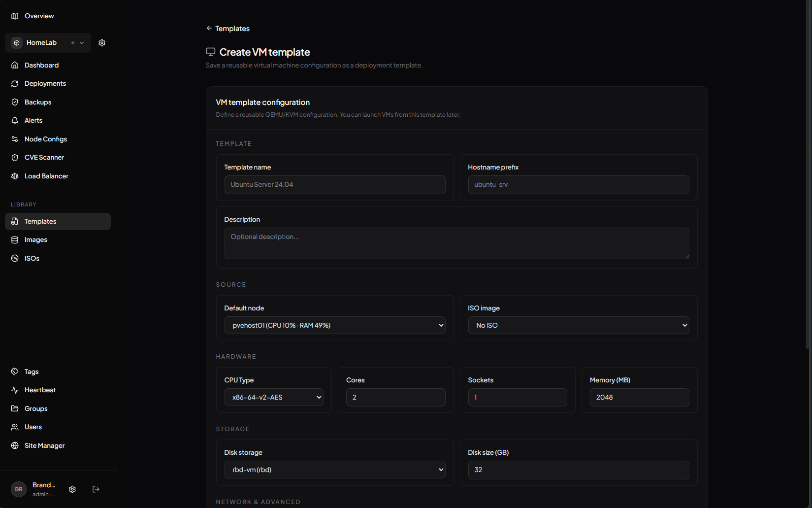Screen dimensions: 812x508
Task: Open user settings gear near avatar
Action: 72,489
